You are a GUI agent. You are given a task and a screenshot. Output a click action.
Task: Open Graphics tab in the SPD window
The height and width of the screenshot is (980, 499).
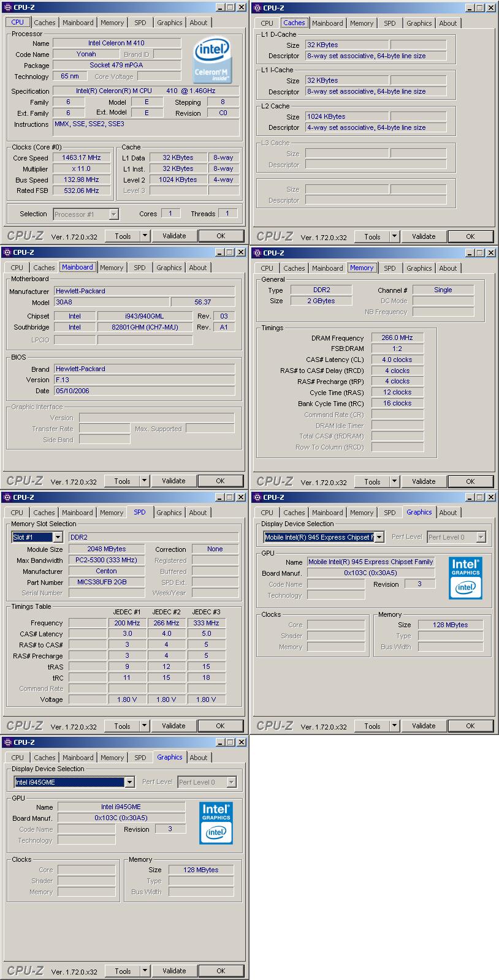[169, 513]
